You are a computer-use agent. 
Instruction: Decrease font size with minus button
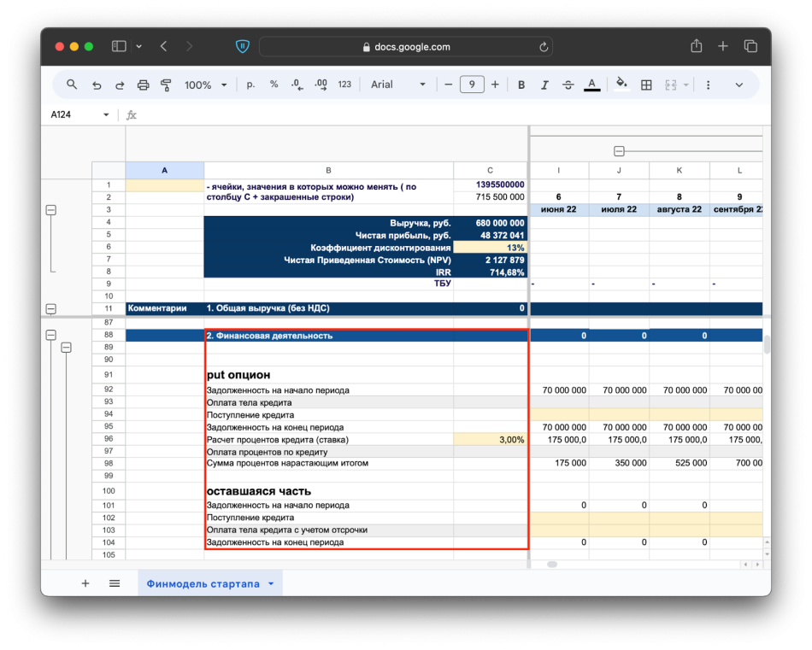448,85
